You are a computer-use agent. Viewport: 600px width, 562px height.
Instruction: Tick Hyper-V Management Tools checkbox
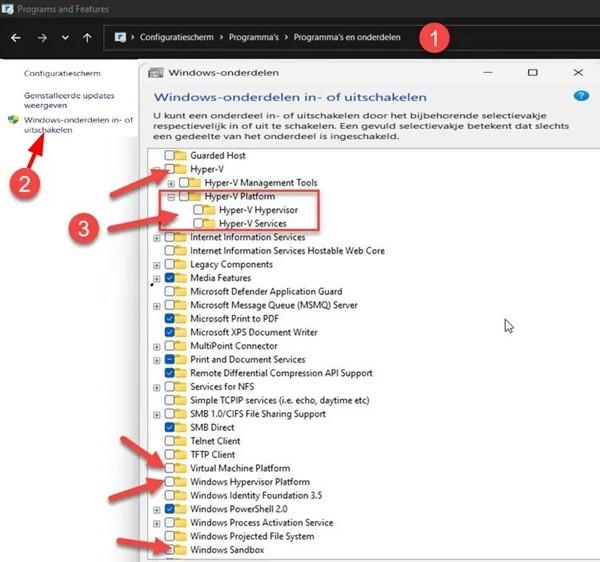point(184,182)
